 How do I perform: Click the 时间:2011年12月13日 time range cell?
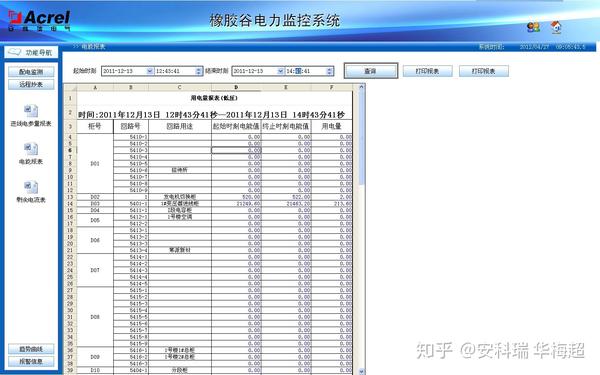[214, 114]
